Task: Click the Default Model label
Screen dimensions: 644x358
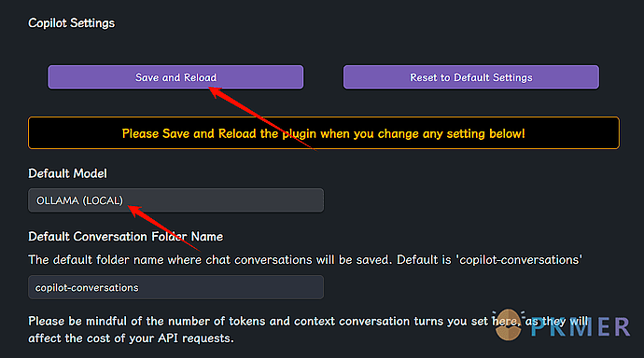Action: (67, 173)
